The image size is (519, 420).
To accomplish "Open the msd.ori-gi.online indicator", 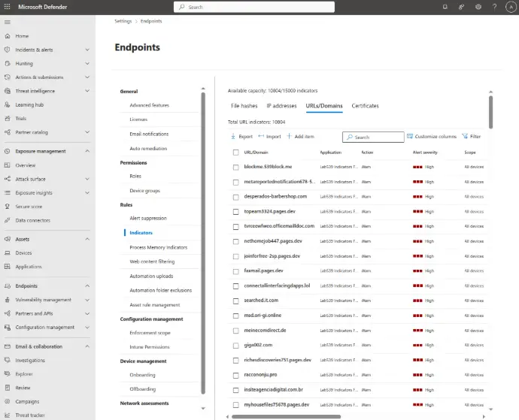I will click(263, 315).
